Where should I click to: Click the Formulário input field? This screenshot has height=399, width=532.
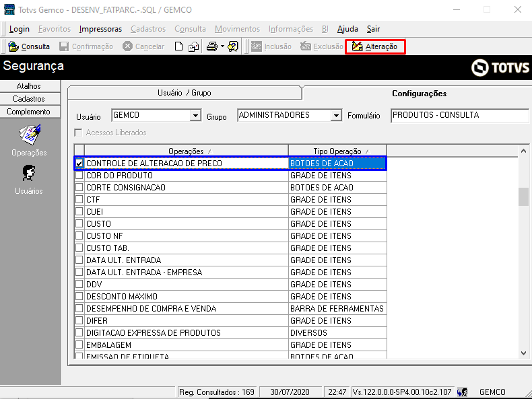tap(460, 116)
